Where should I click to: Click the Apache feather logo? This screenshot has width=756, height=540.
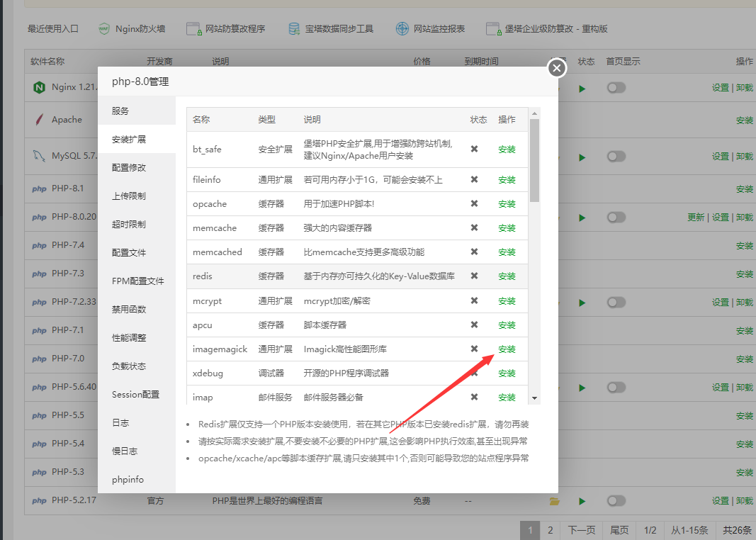39,120
